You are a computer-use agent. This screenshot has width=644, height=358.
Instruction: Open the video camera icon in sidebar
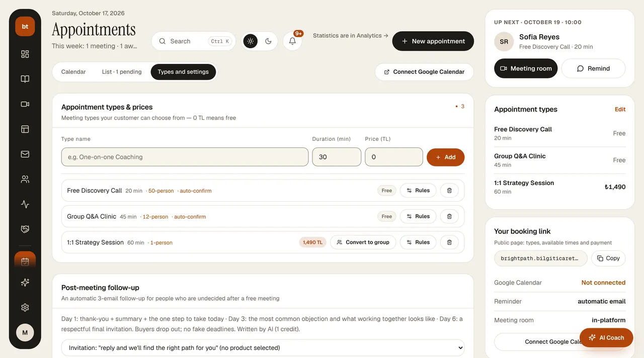point(25,104)
